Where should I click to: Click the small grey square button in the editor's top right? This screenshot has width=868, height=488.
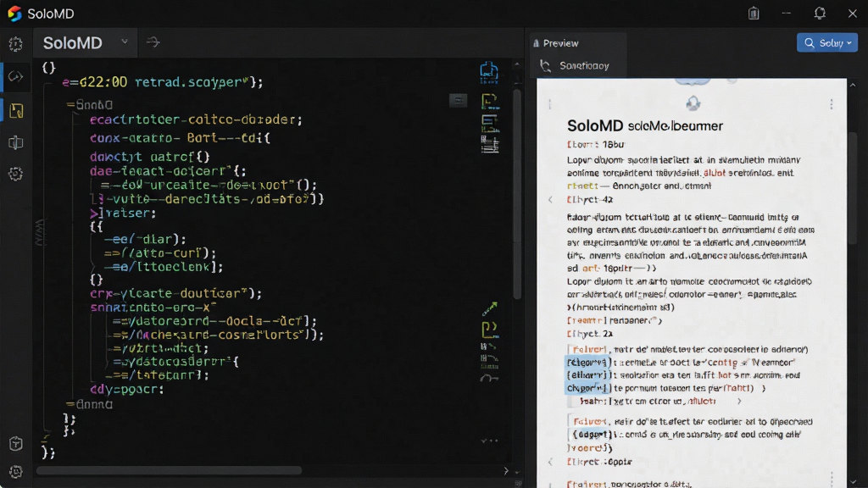458,101
